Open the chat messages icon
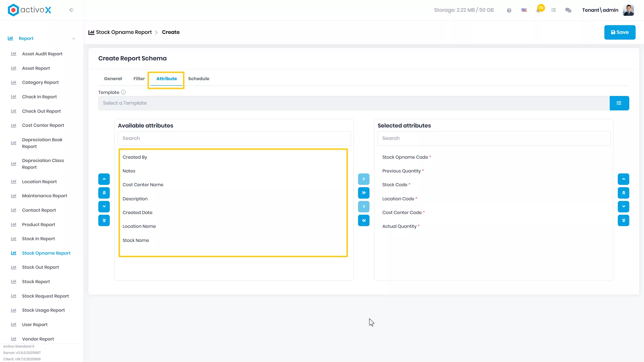The width and height of the screenshot is (644, 362). coord(568,10)
